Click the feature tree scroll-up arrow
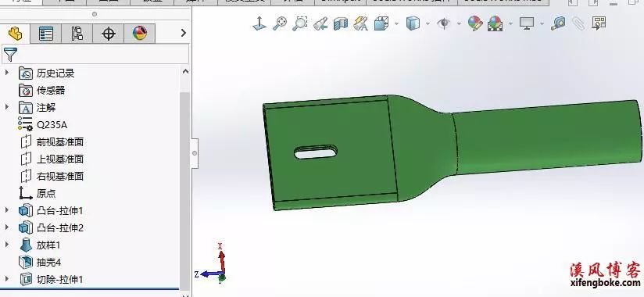The width and height of the screenshot is (644, 297). click(185, 71)
